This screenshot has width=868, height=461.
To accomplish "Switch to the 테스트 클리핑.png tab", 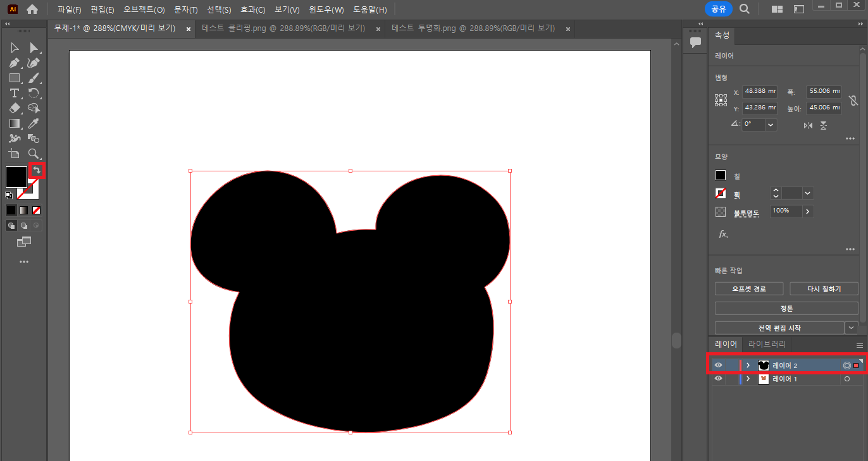I will [283, 28].
